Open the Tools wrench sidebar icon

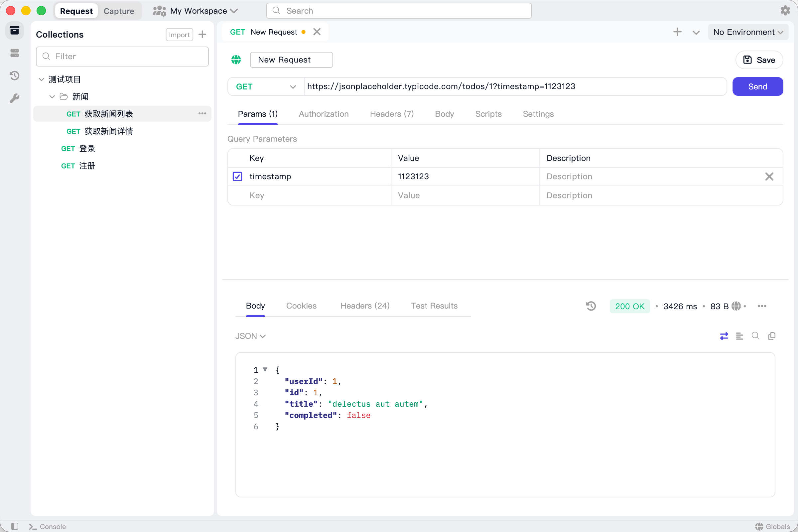14,98
